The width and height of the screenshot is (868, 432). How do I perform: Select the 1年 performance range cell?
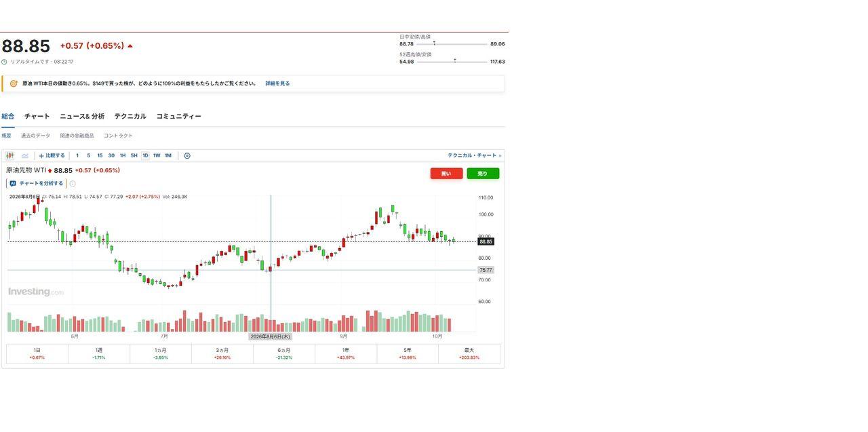(346, 354)
